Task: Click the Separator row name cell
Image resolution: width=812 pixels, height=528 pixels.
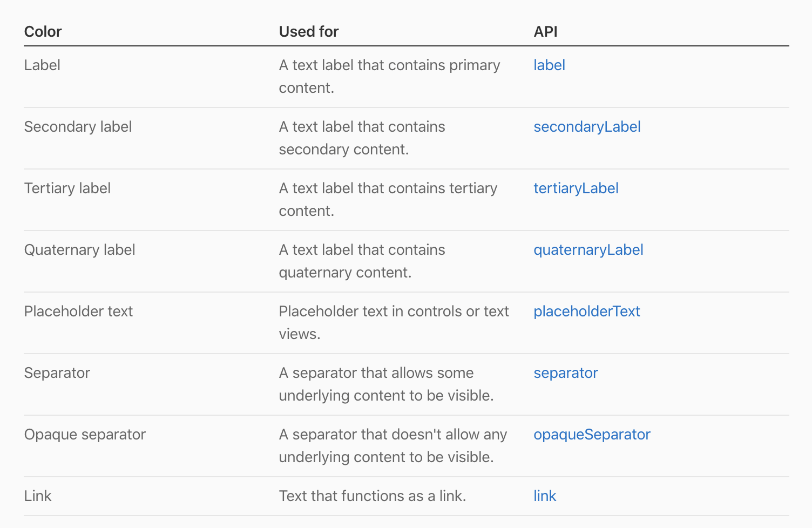Action: coord(57,373)
